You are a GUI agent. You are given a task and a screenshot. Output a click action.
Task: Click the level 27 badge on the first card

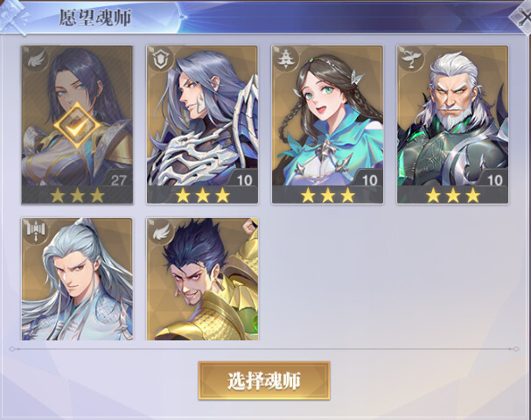pyautogui.click(x=118, y=180)
